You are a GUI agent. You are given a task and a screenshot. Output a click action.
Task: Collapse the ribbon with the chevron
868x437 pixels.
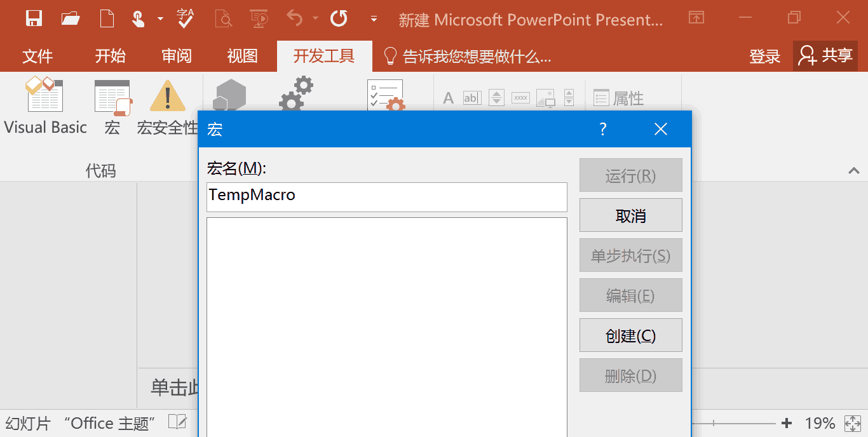point(853,170)
